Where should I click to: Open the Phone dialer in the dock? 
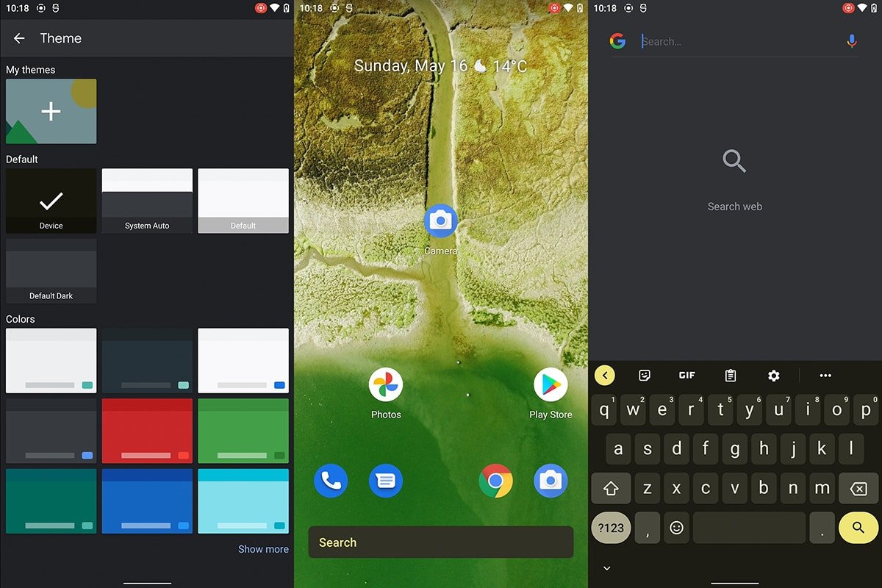click(x=331, y=481)
